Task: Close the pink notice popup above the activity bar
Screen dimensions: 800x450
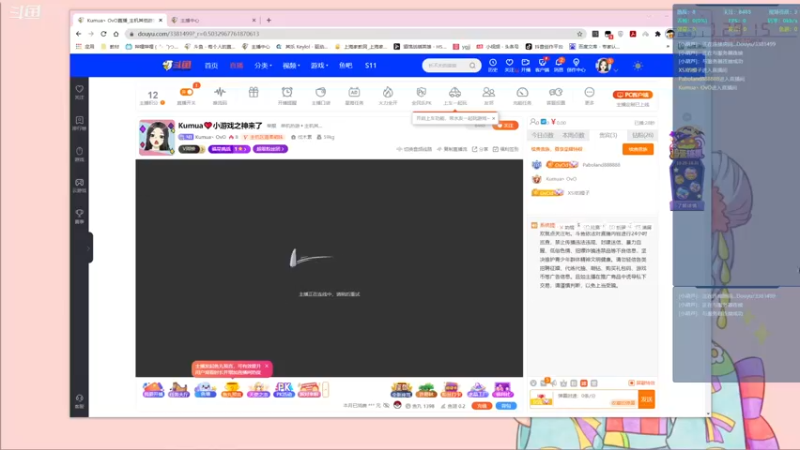Action: coord(266,366)
